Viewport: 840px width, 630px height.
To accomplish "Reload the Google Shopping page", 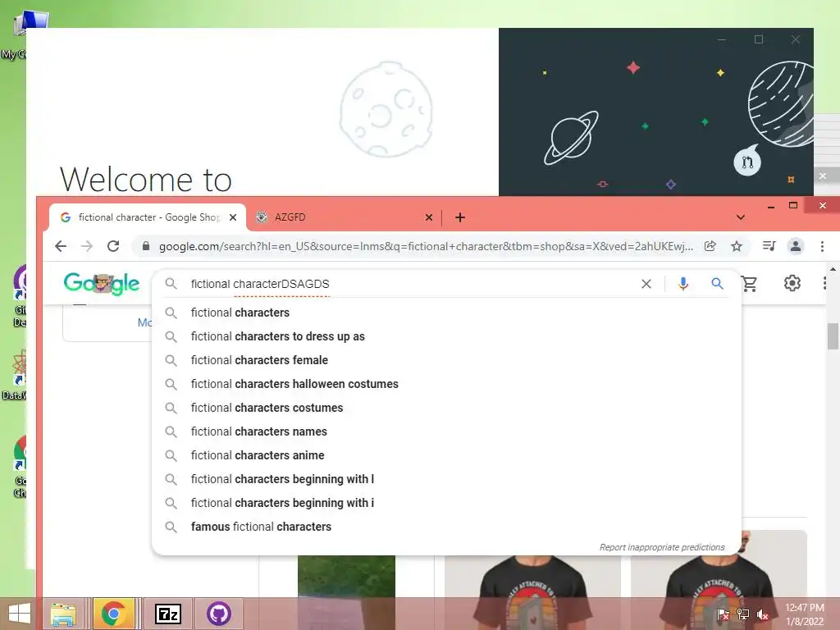I will pyautogui.click(x=113, y=246).
